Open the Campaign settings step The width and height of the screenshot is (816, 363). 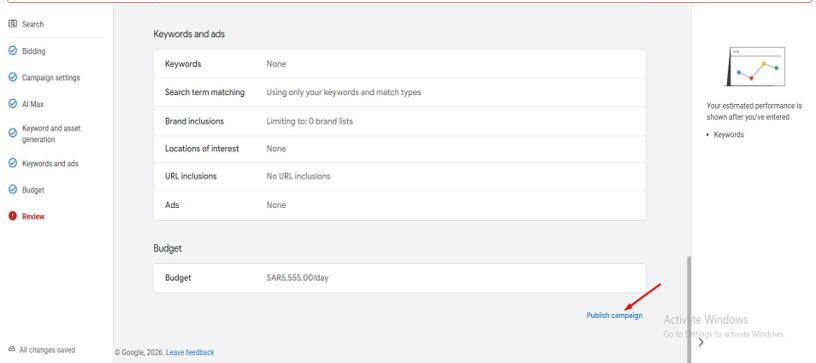[51, 77]
